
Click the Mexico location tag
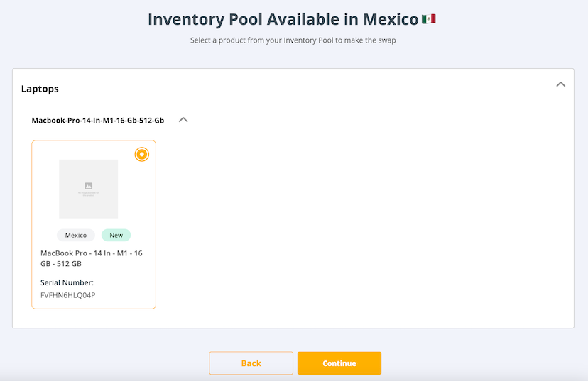(76, 236)
